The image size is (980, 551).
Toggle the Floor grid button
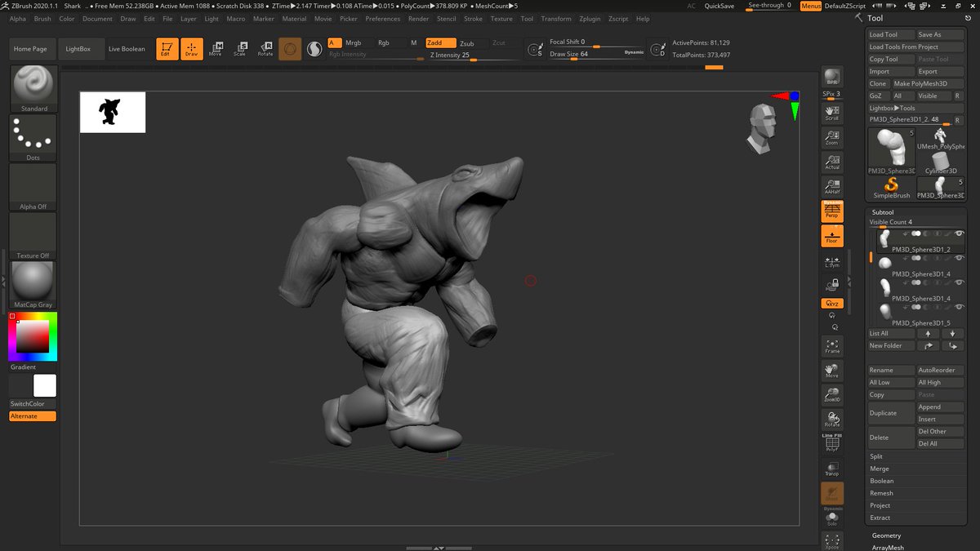click(x=832, y=236)
